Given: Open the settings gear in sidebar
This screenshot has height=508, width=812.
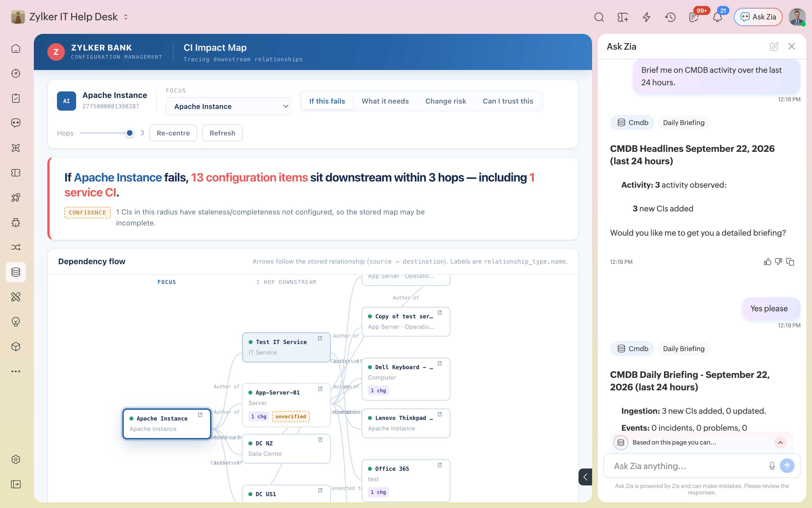Looking at the screenshot, I should pyautogui.click(x=16, y=459).
